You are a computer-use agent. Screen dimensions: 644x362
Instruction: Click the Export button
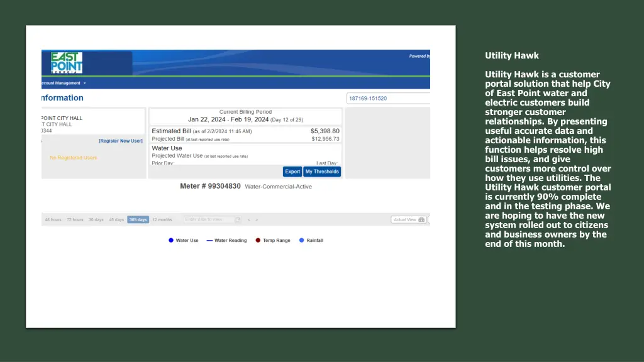tap(292, 172)
